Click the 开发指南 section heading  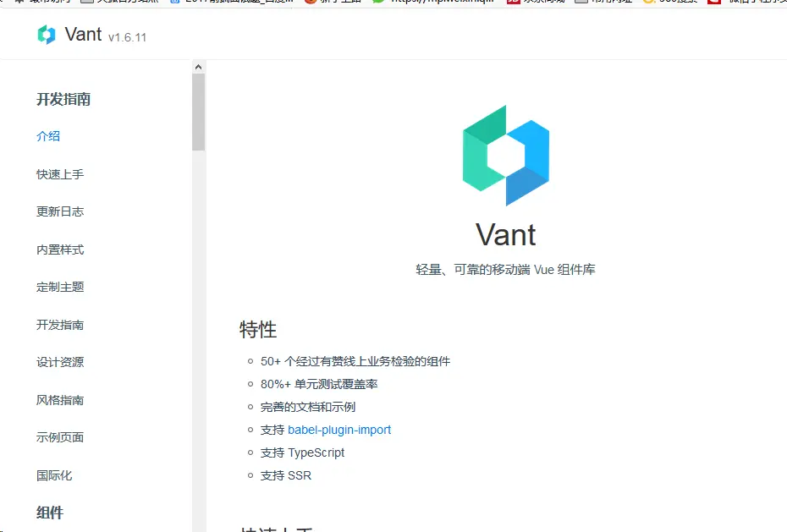pyautogui.click(x=63, y=99)
